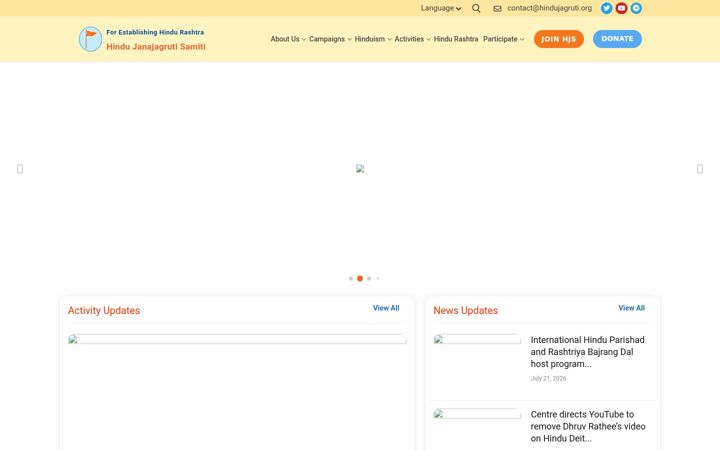
Task: Click contact@hindujagruti.org email link
Action: 550,8
